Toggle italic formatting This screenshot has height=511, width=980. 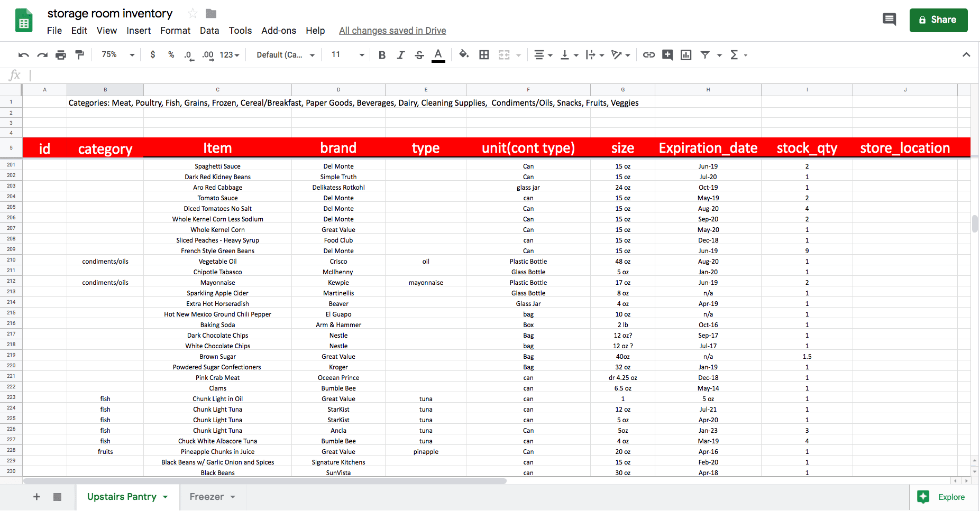pyautogui.click(x=401, y=55)
